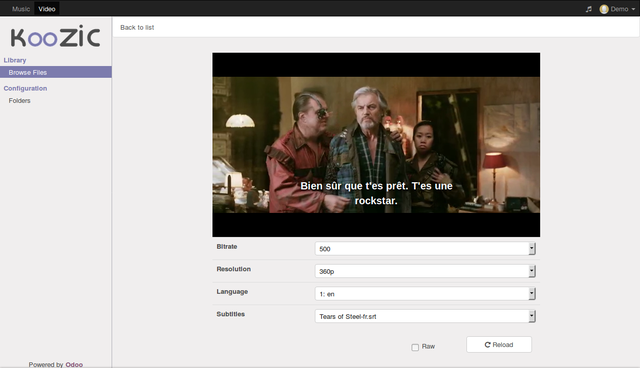Click the Reload button
The image size is (640, 368).
[499, 345]
